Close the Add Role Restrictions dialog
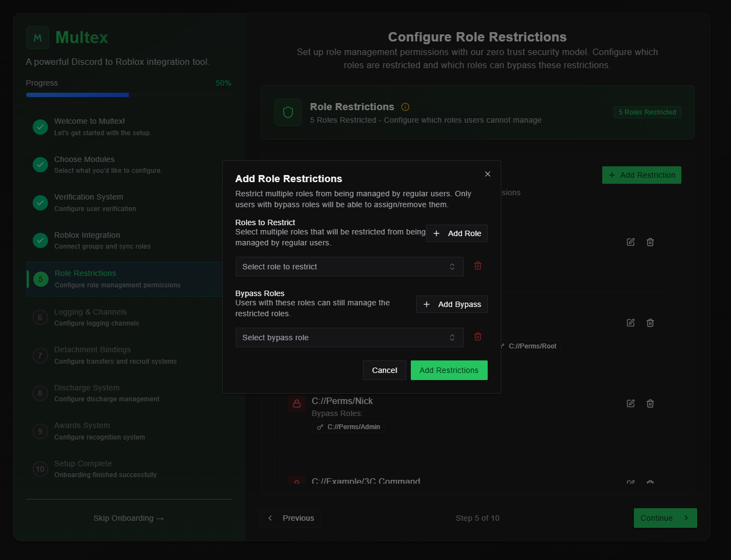Image resolution: width=731 pixels, height=560 pixels. 488,174
